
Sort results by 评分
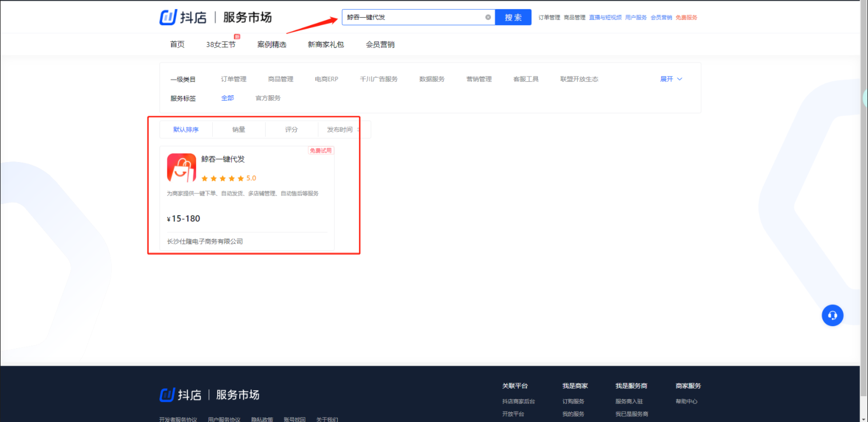coord(291,130)
